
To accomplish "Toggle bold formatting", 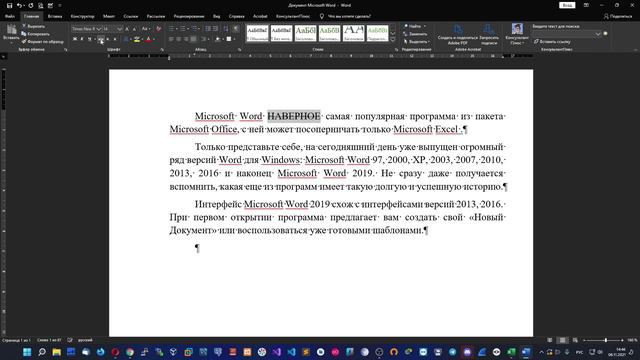I will click(x=75, y=39).
